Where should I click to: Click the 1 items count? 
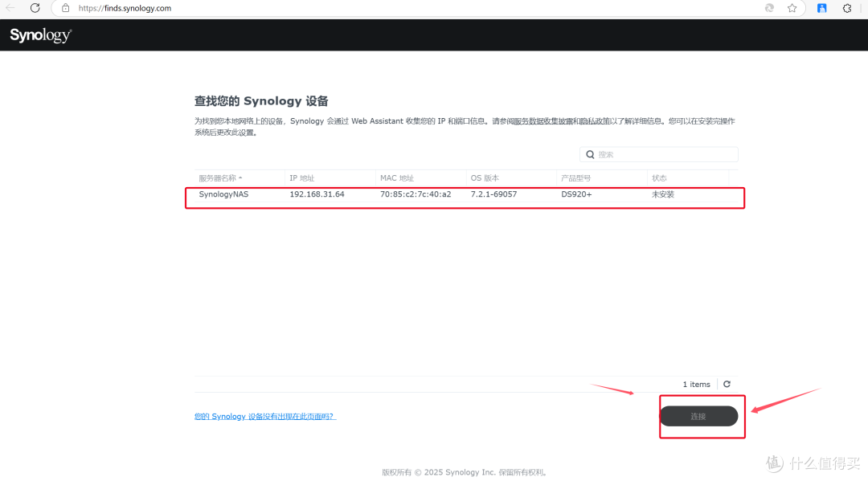click(696, 385)
